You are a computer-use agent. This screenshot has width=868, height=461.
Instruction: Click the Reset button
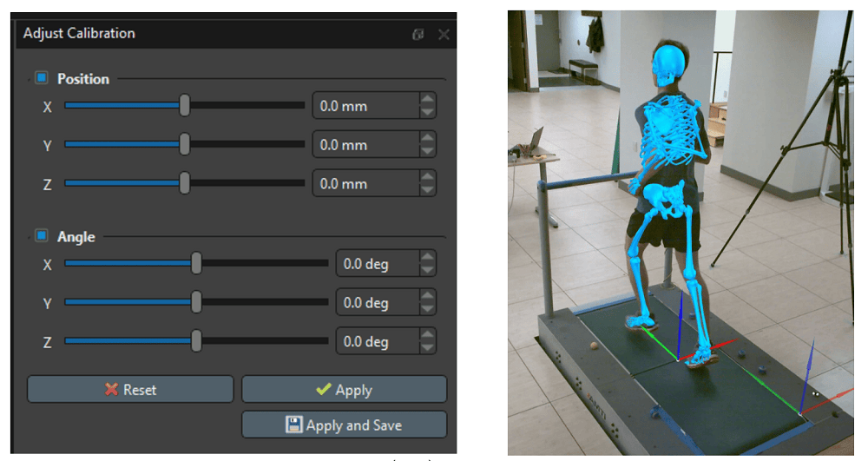pos(130,389)
